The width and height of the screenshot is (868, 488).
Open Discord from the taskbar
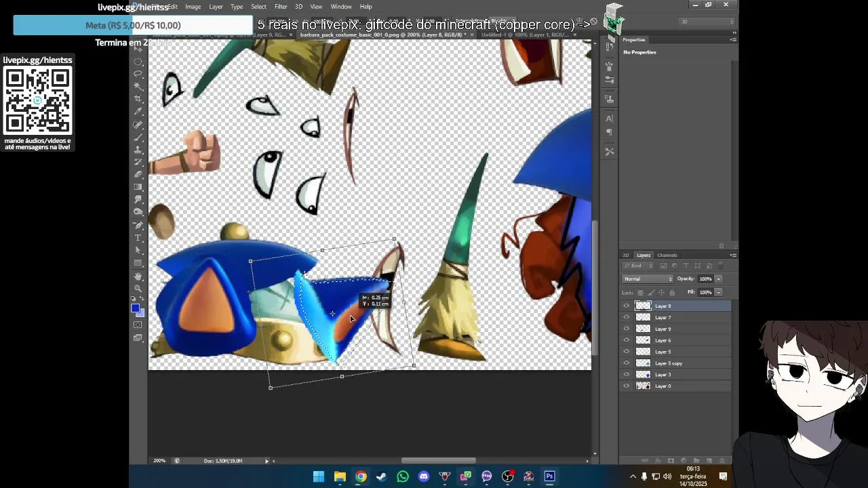coord(424,476)
